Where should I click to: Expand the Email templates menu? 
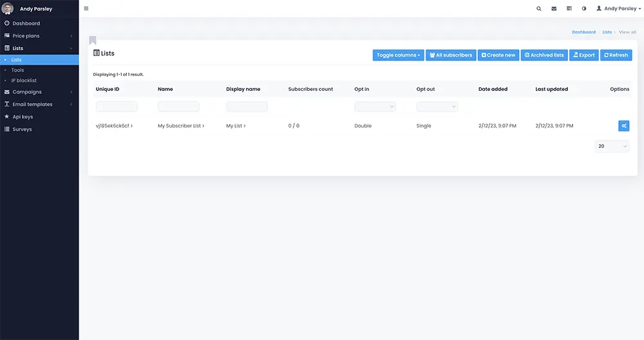(x=39, y=104)
